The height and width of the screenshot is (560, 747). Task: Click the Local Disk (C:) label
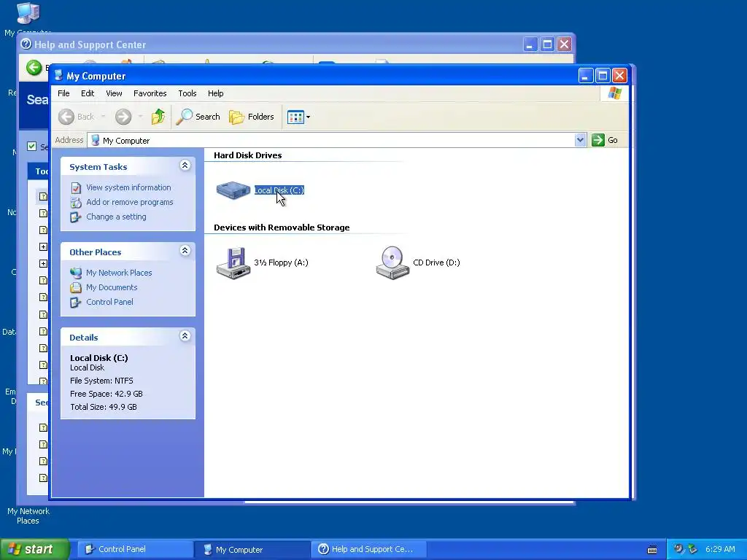click(x=279, y=190)
